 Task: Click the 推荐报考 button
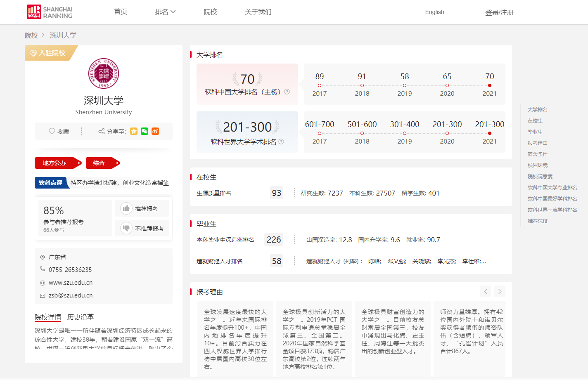point(142,208)
